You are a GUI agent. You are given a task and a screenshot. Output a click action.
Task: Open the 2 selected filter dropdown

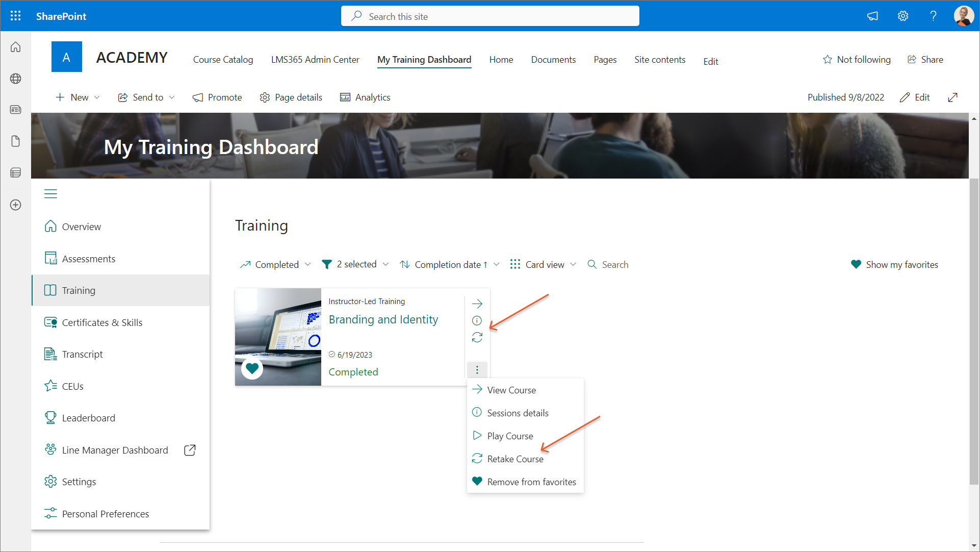pyautogui.click(x=355, y=264)
